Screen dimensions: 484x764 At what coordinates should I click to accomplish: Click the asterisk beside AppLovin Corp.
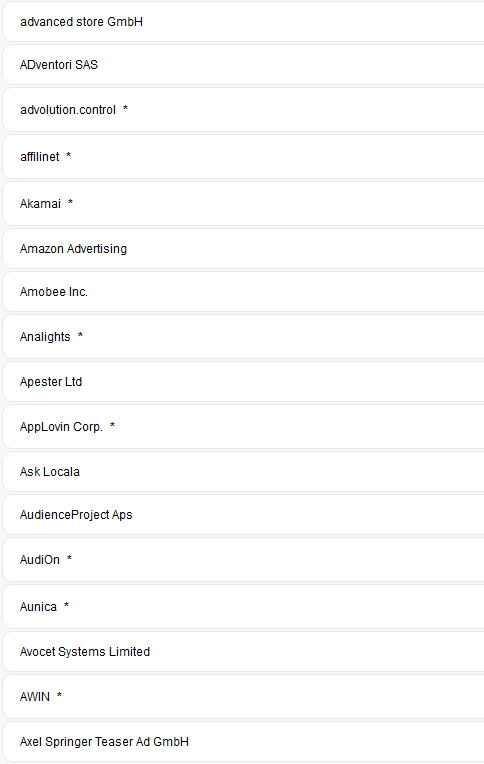[112, 425]
